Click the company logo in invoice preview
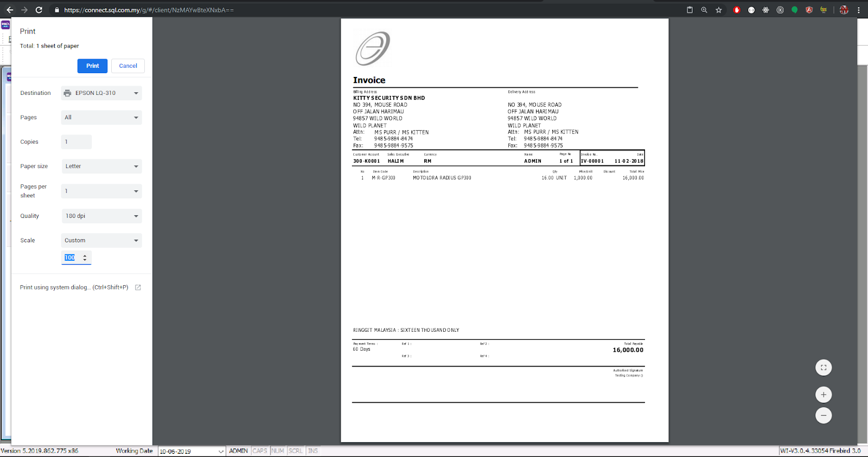The height and width of the screenshot is (457, 868). (x=373, y=48)
